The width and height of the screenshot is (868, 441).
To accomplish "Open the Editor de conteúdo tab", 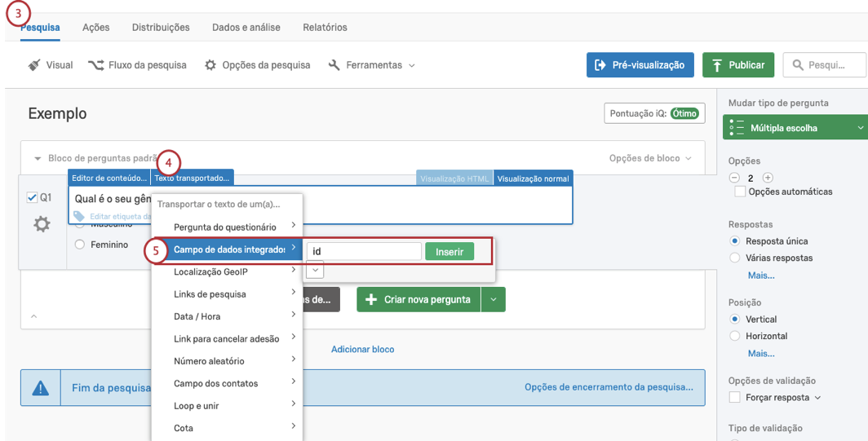I will tap(109, 179).
